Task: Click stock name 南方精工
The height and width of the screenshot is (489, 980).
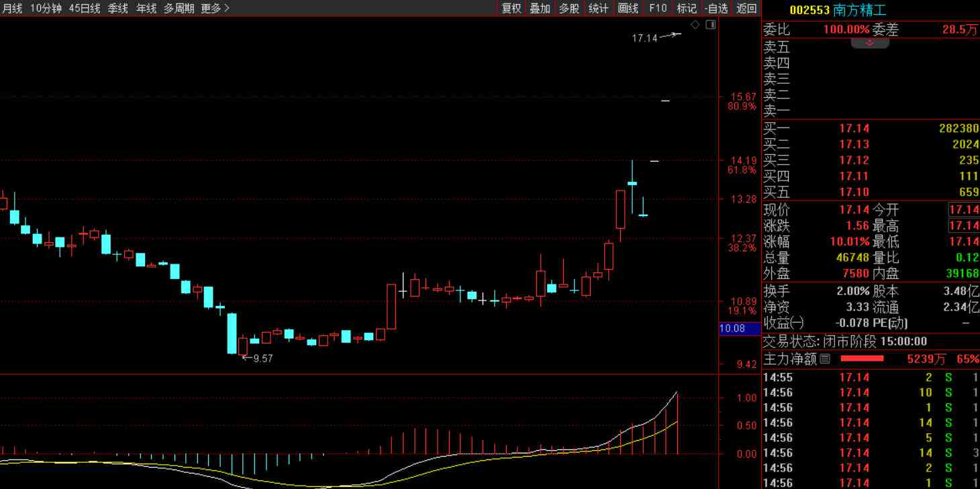Action: click(x=860, y=10)
